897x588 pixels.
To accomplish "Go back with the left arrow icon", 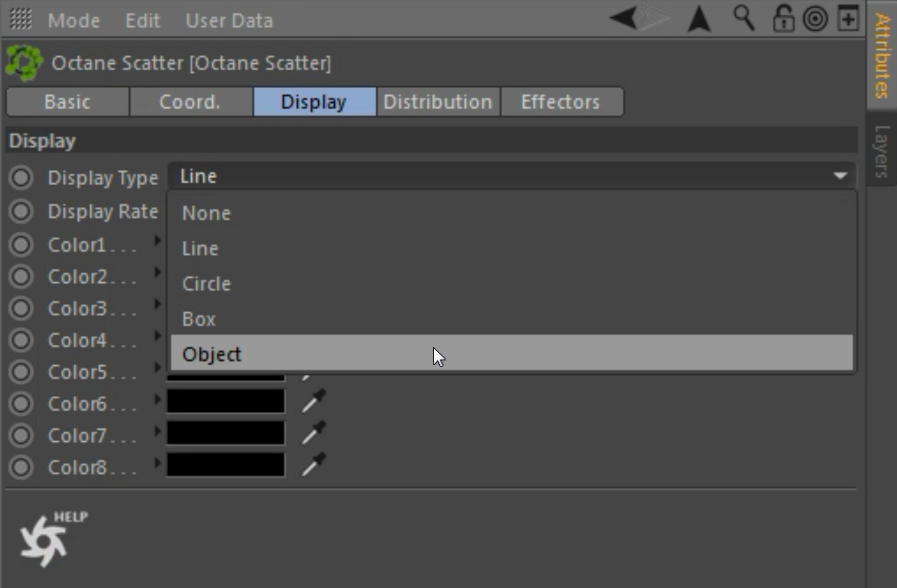I will [624, 18].
